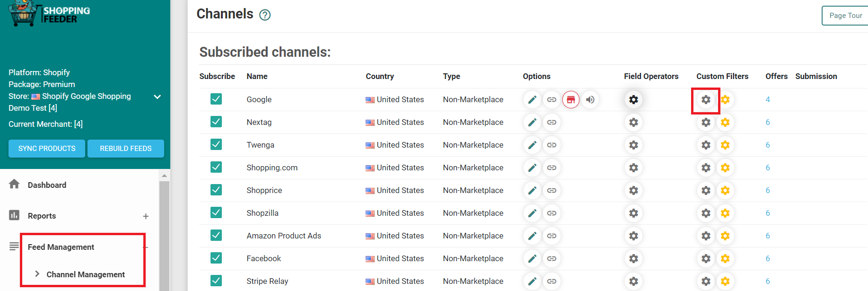Image resolution: width=868 pixels, height=291 pixels.
Task: Open the Feed Management menu item
Action: pos(61,247)
